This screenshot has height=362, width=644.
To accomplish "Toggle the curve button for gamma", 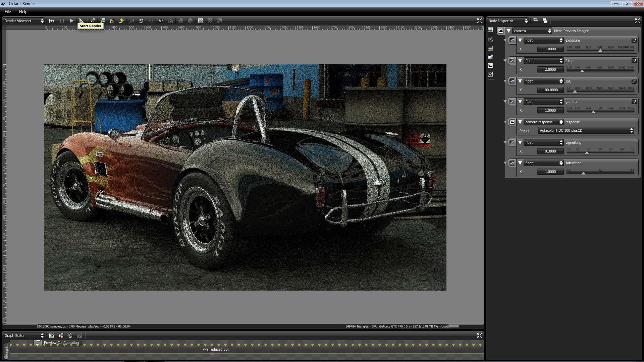I will (x=634, y=102).
